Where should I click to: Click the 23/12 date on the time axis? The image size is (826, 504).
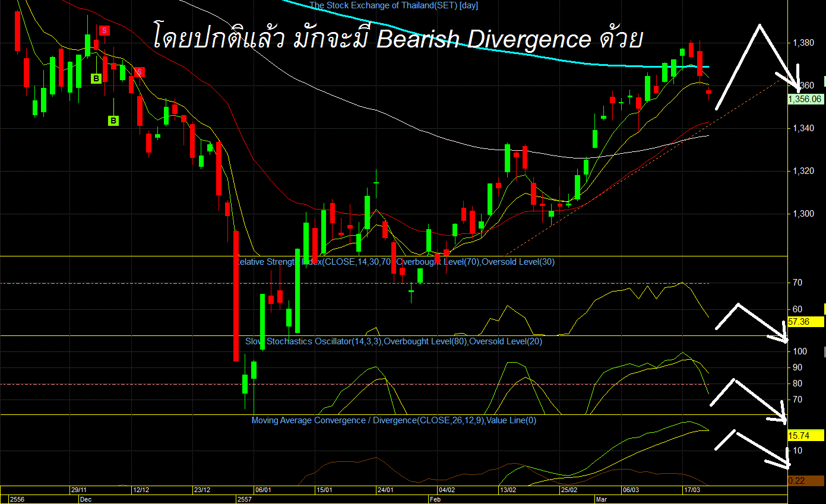(x=202, y=490)
